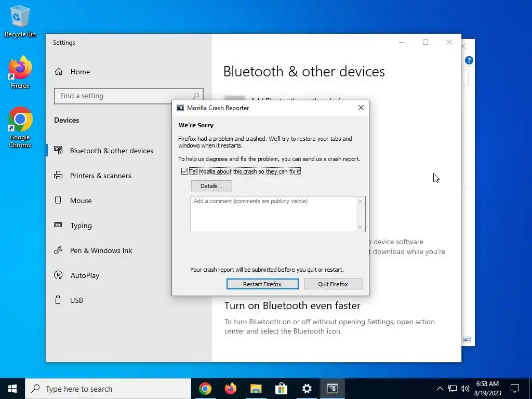532x399 pixels.
Task: Show hidden system tray icons
Action: tap(440, 389)
